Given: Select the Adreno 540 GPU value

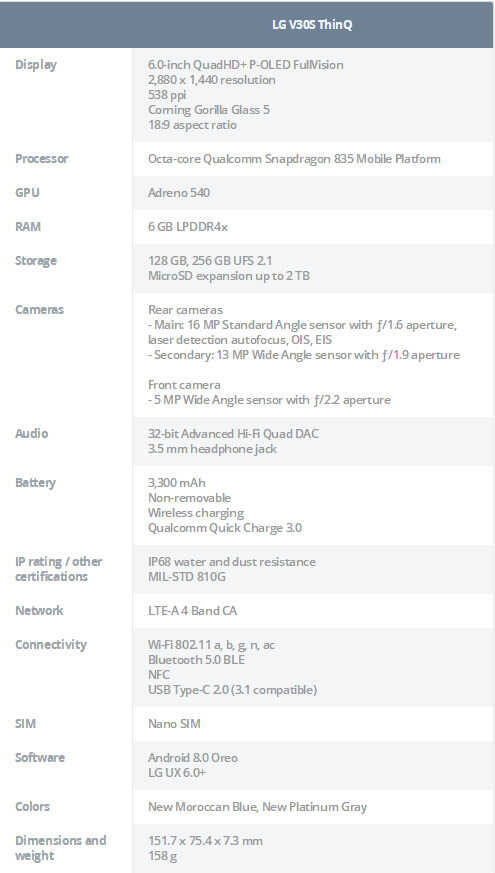Looking at the screenshot, I should pos(179,193).
